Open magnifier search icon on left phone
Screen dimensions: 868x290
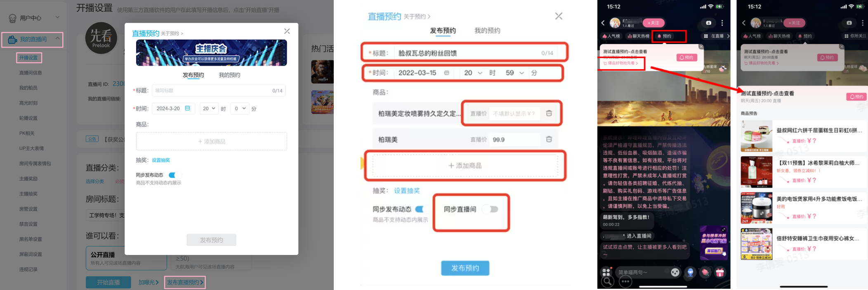coord(607,281)
